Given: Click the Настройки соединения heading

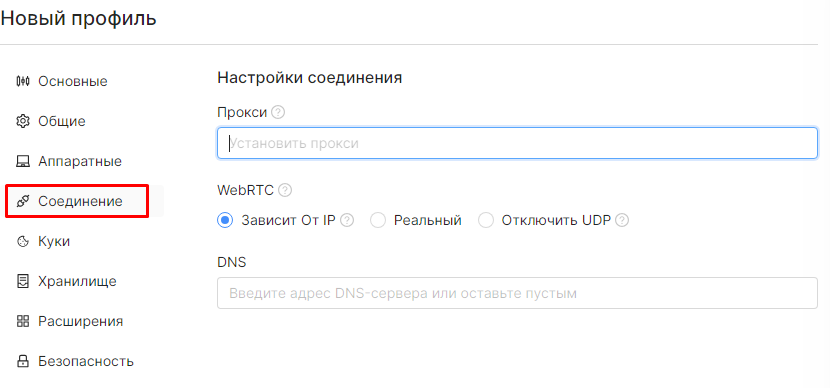Looking at the screenshot, I should pyautogui.click(x=310, y=78).
